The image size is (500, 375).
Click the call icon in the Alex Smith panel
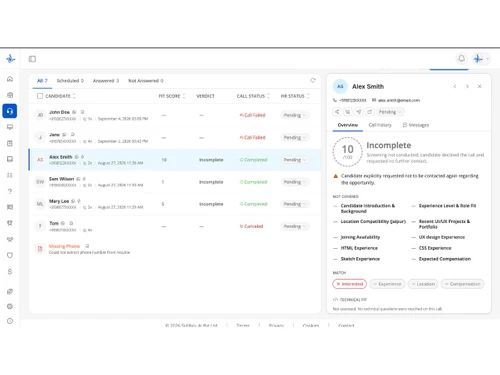(x=348, y=112)
